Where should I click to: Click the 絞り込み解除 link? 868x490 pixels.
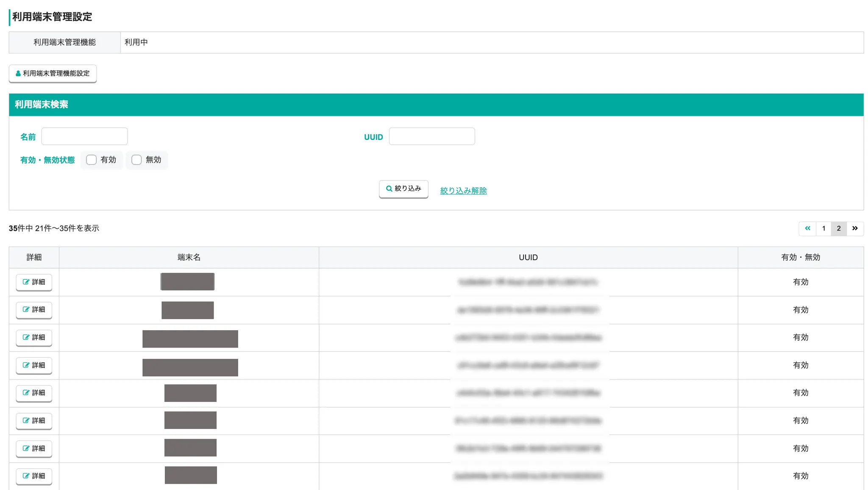[463, 191]
